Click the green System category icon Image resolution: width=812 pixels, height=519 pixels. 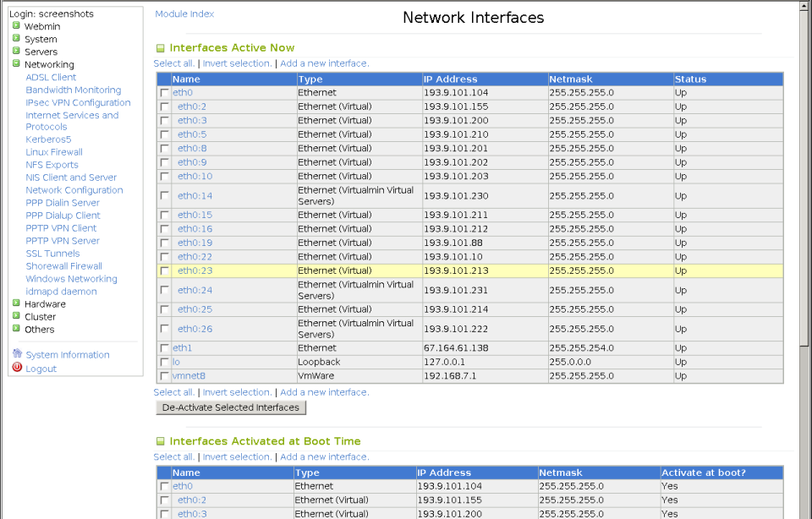[14, 39]
